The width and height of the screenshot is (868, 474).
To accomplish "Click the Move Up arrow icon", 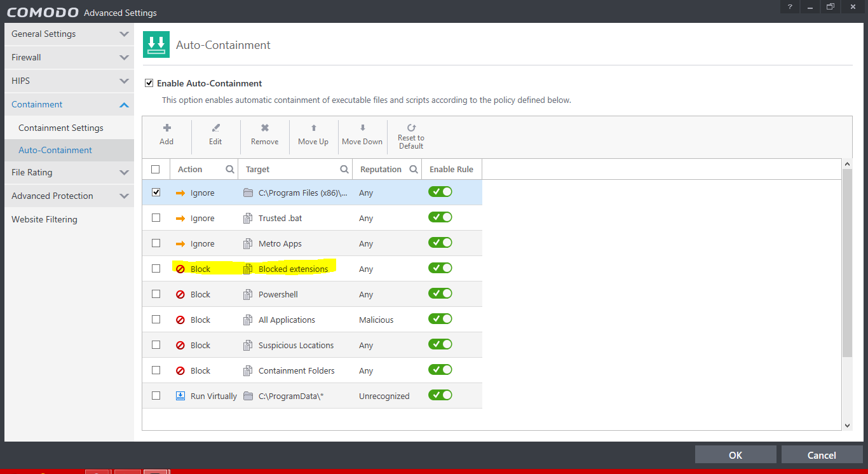I will (313, 128).
